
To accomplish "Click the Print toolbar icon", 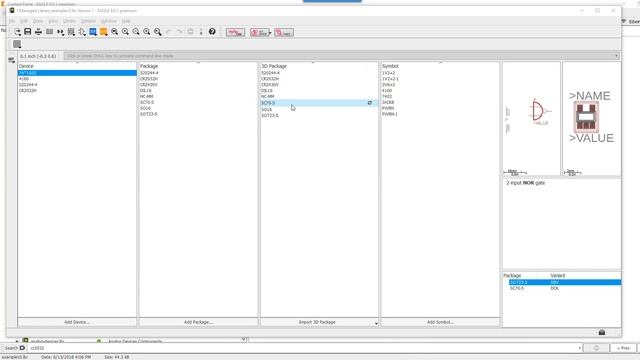I will coord(38,32).
